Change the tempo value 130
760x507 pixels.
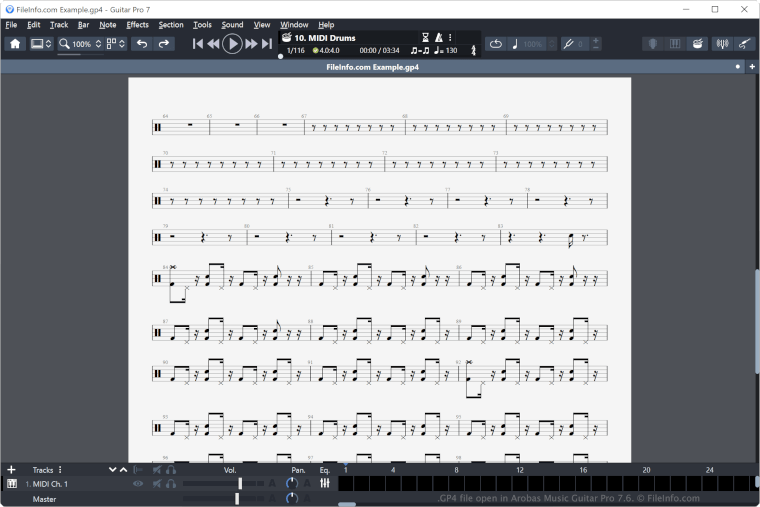tap(451, 50)
